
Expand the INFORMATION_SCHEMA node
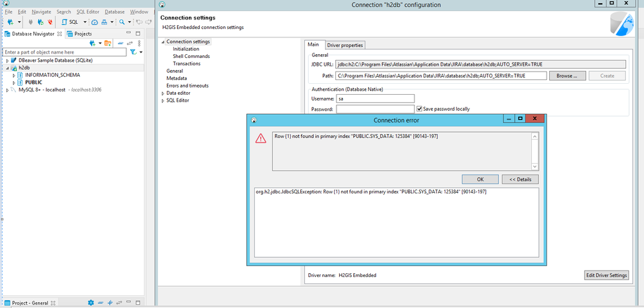coord(14,75)
